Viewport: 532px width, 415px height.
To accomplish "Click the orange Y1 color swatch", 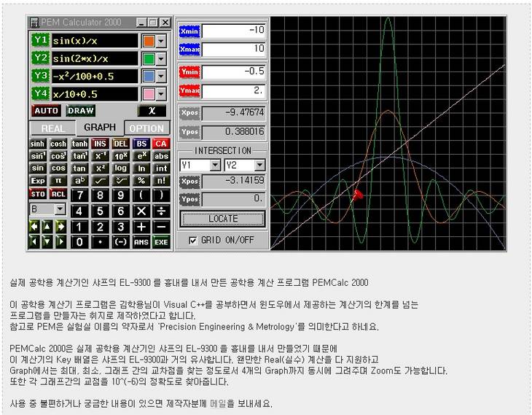I will 149,41.
